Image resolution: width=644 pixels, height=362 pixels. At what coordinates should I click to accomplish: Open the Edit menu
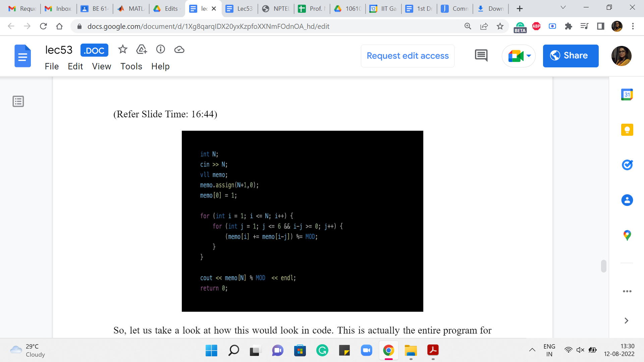(x=75, y=66)
